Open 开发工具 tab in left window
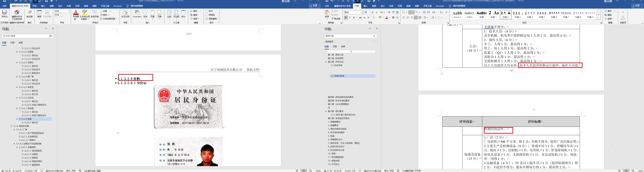The image size is (644, 172). tap(105, 6)
